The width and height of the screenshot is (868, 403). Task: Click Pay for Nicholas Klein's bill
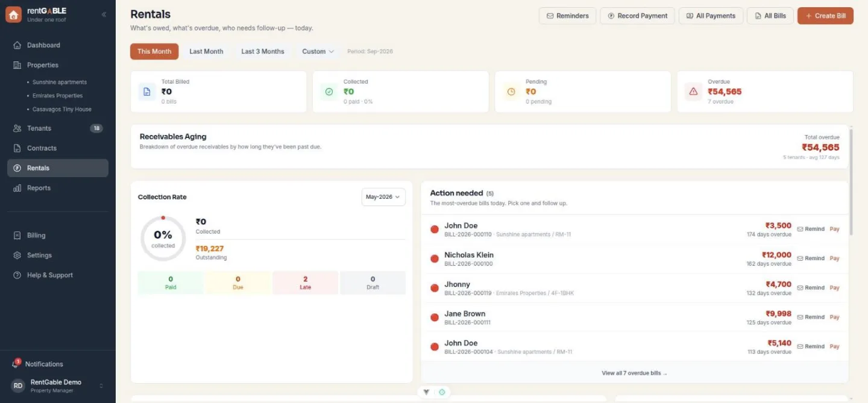834,258
